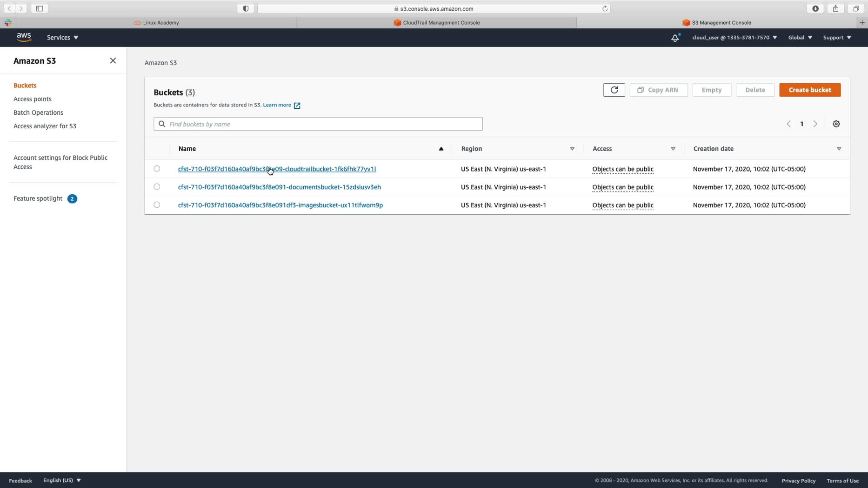Select the cloudtrailbucket radio button
This screenshot has width=868, height=488.
(157, 169)
